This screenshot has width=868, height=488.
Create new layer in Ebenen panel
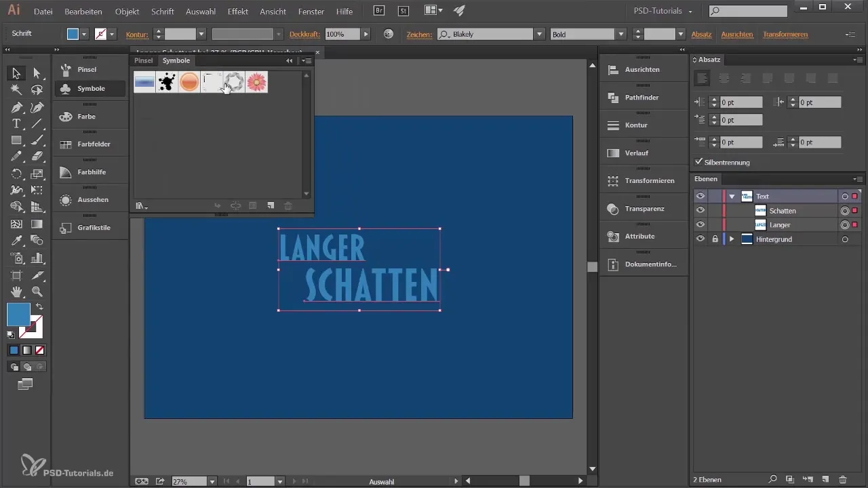pos(825,479)
